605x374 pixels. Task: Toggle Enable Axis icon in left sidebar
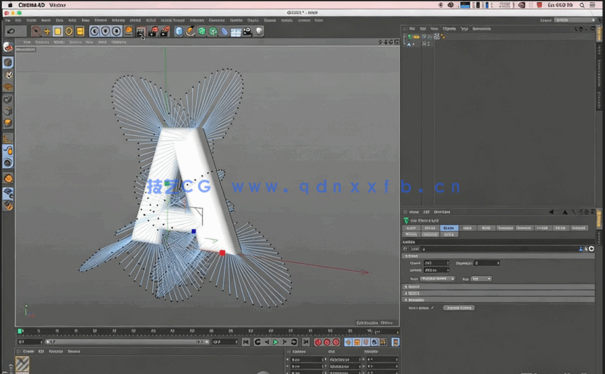point(8,138)
